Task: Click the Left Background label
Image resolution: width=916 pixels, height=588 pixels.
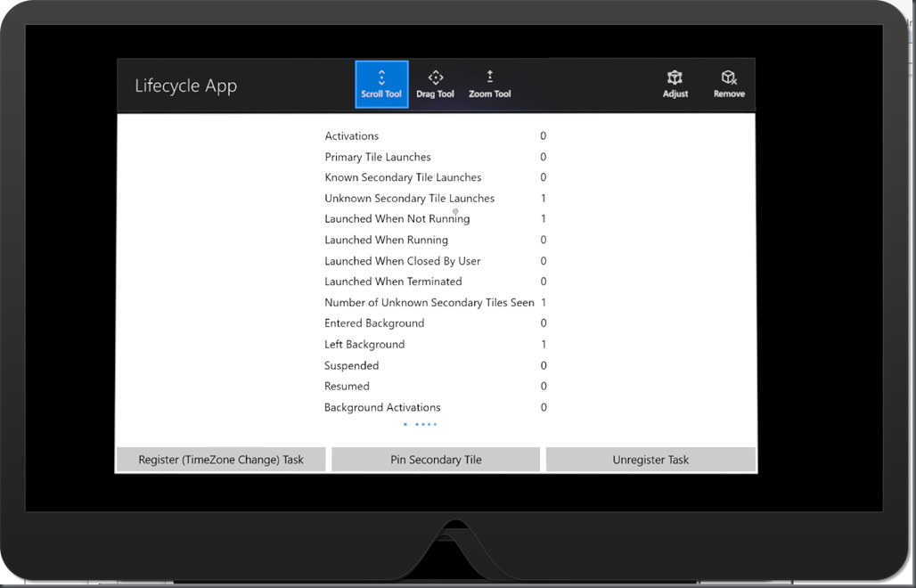Action: [364, 345]
